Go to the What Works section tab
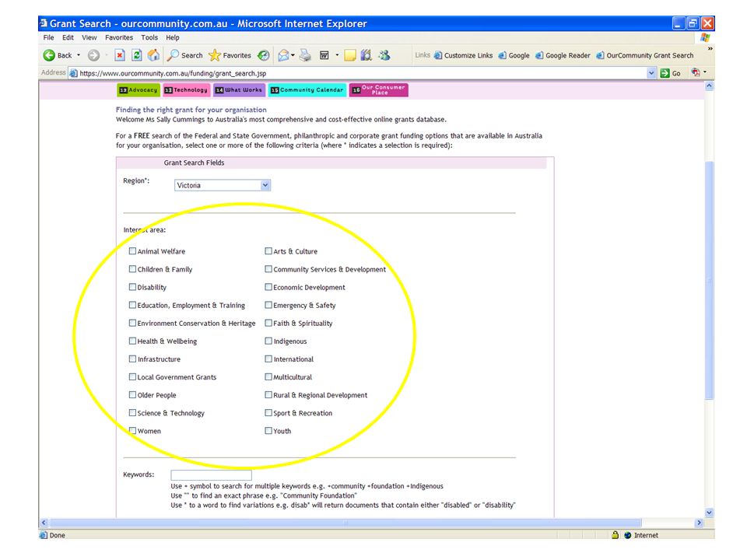747x560 pixels. [239, 90]
